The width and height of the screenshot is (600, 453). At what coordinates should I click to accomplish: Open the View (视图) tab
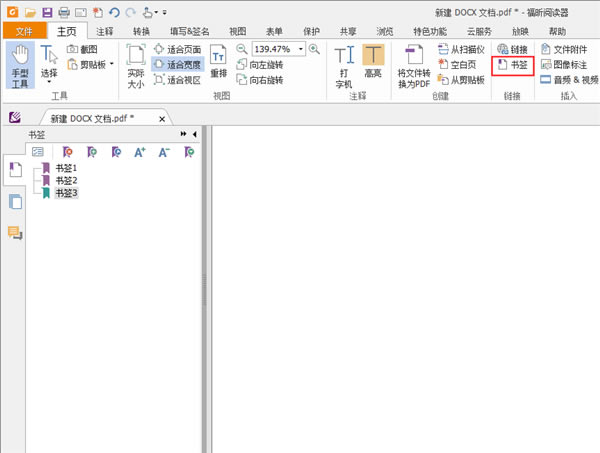[238, 31]
